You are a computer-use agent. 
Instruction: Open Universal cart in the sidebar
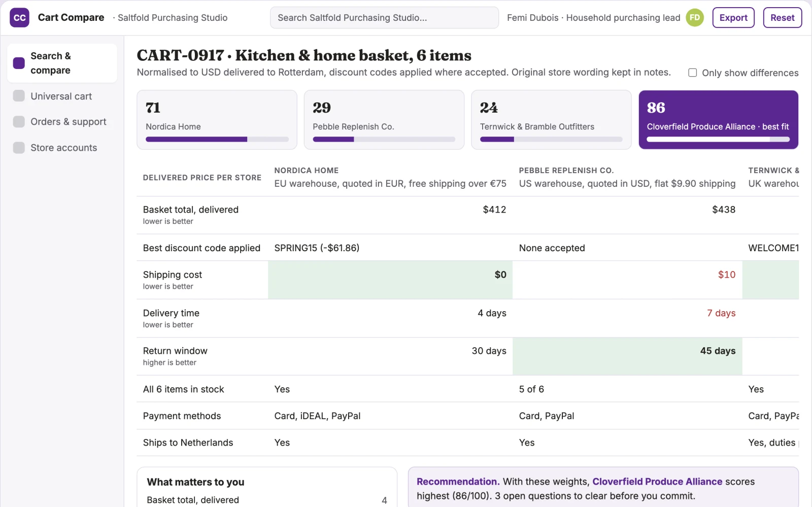pyautogui.click(x=62, y=96)
